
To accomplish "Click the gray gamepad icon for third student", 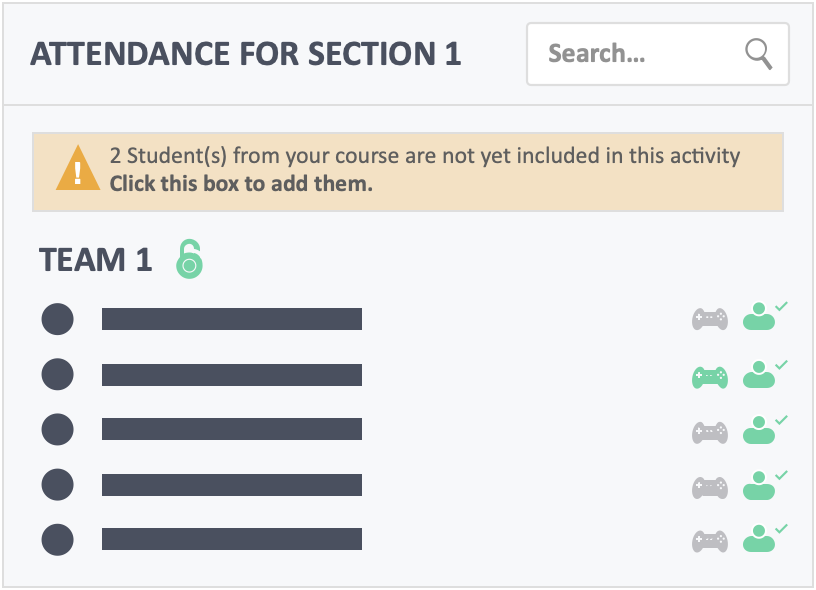I will (710, 432).
